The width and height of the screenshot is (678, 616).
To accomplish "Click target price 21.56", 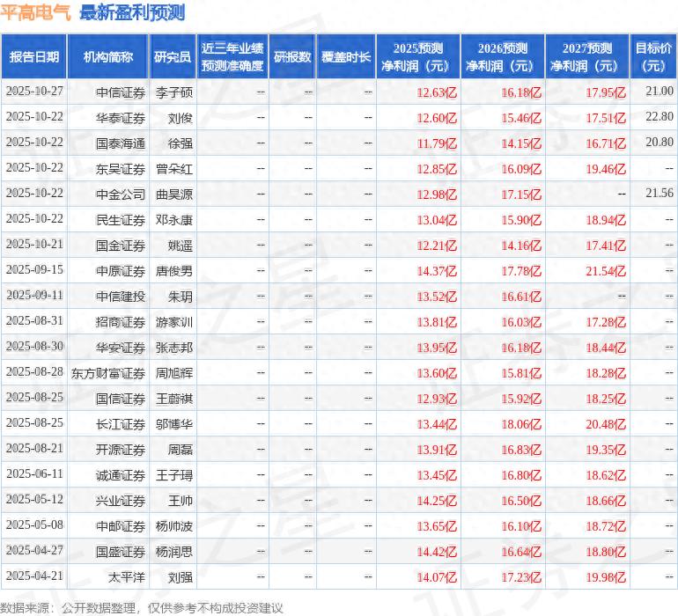I will point(660,193).
